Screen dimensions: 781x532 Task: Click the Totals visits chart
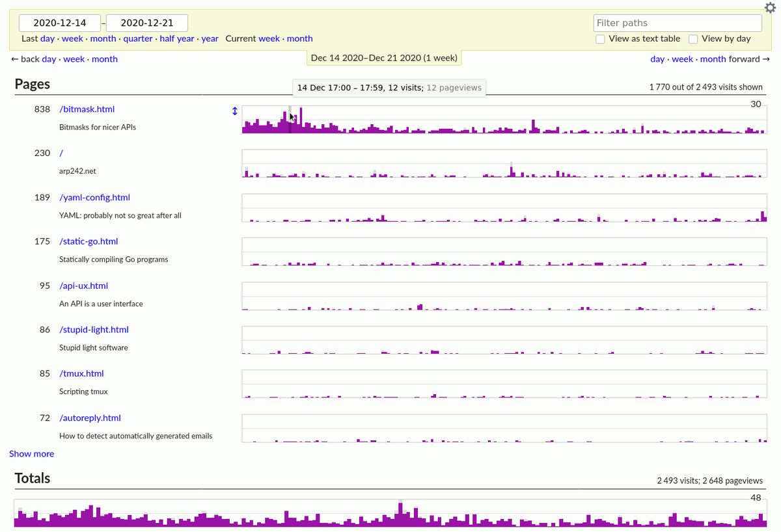390,512
